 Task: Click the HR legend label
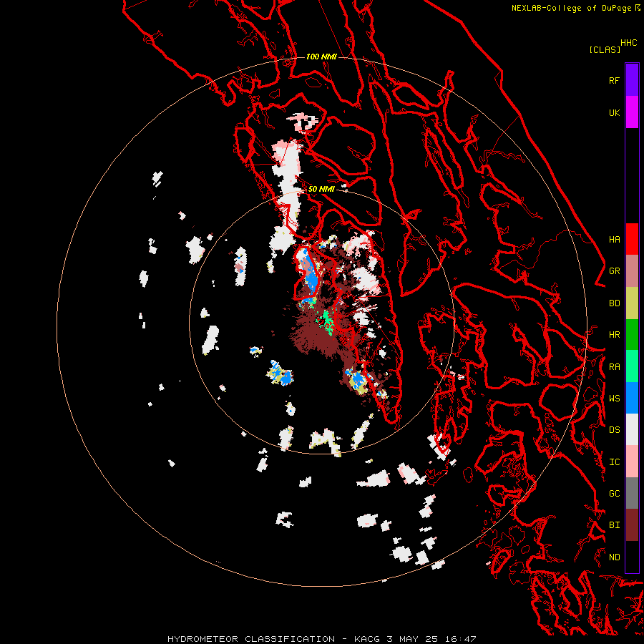click(614, 335)
